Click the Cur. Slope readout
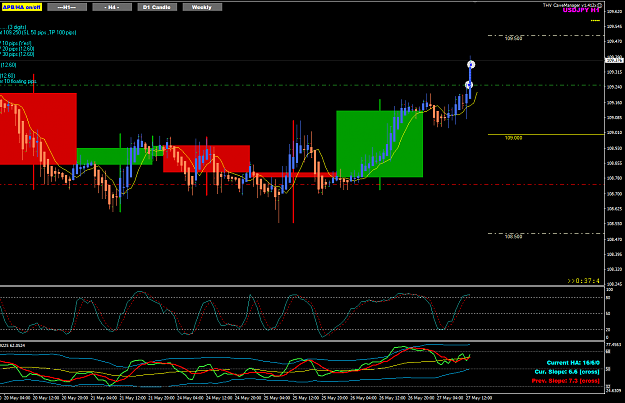 point(567,372)
